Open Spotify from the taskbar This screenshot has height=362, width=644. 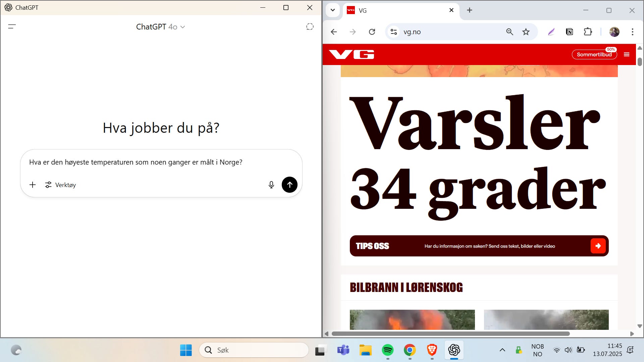pos(388,350)
